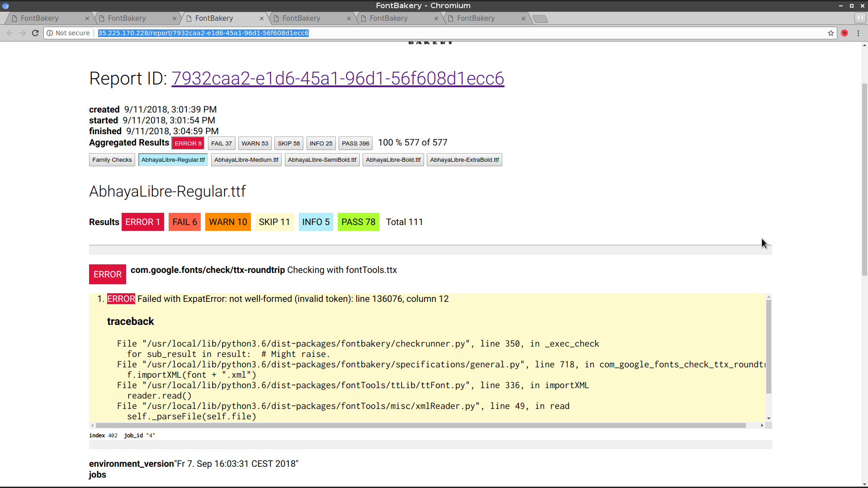Toggle the WARN 53 aggregated results filter
The width and height of the screenshot is (868, 488).
point(255,143)
